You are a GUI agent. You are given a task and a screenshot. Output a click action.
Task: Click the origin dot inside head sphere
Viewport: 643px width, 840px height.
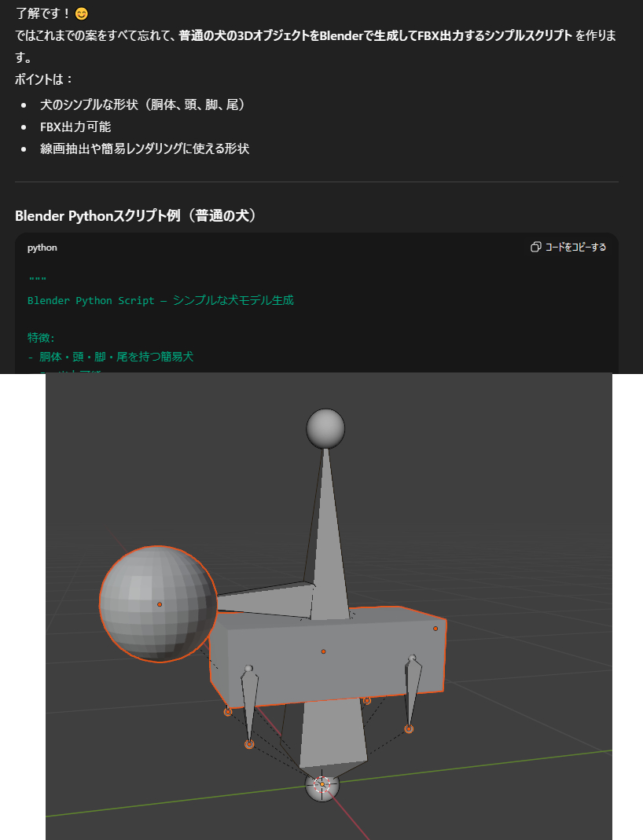160,604
